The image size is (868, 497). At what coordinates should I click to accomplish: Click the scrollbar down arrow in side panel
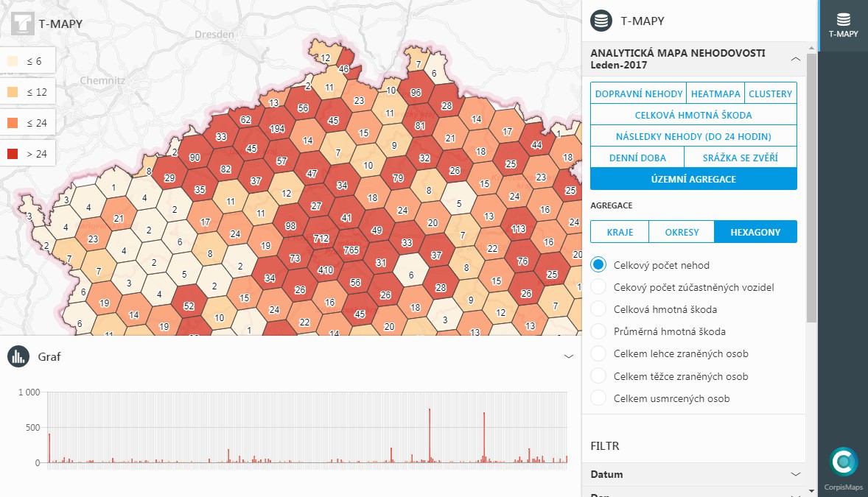[811, 491]
